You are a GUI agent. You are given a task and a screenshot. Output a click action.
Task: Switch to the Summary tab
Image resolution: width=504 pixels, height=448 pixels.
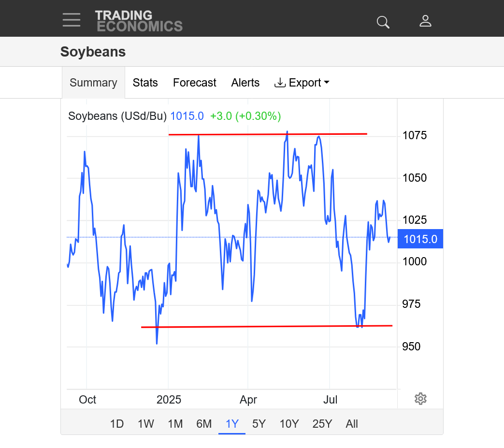[x=93, y=83]
